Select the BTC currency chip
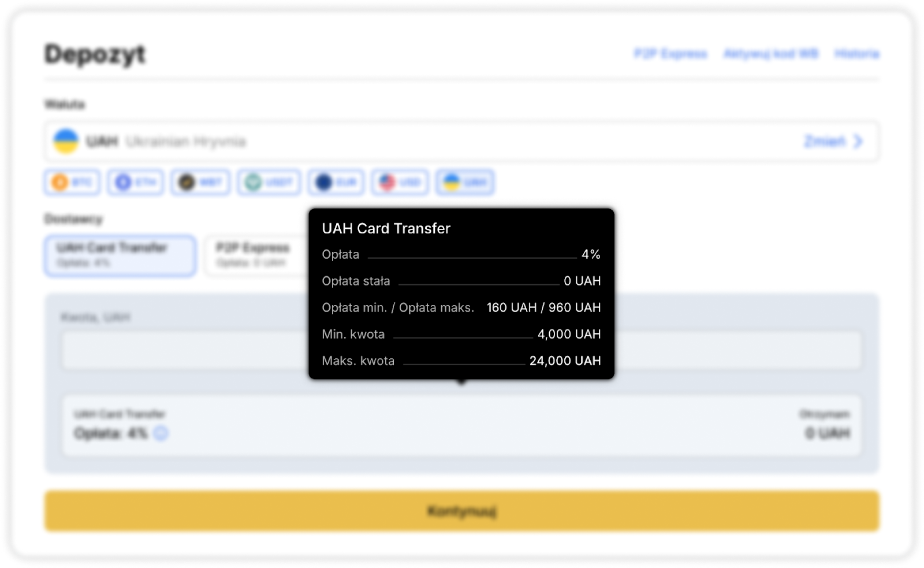This screenshot has height=568, width=924. [72, 183]
